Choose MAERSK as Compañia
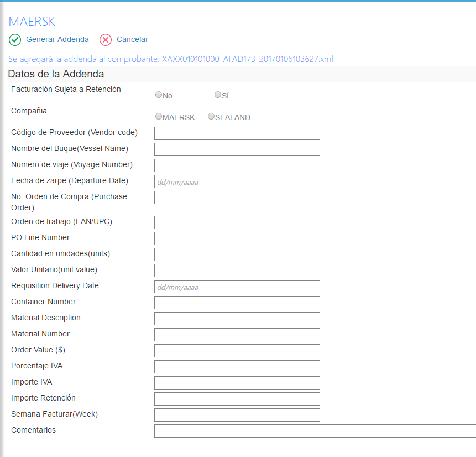 (x=159, y=116)
